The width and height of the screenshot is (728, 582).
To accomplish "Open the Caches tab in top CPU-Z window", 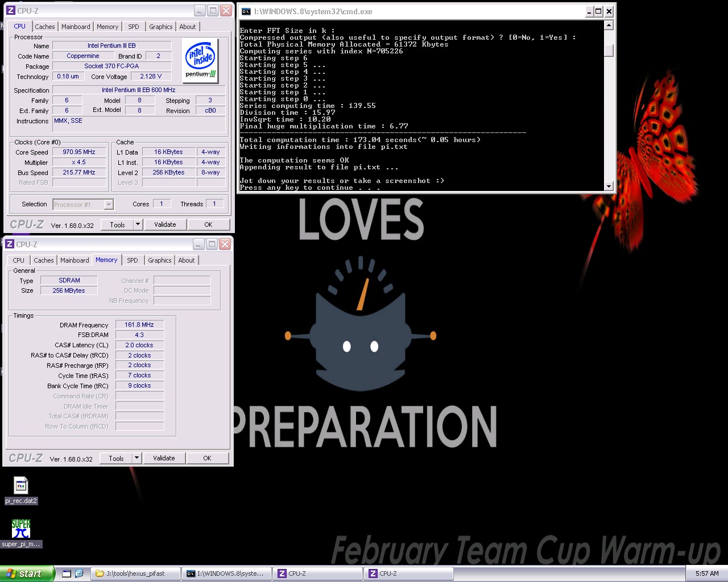I will pos(45,27).
